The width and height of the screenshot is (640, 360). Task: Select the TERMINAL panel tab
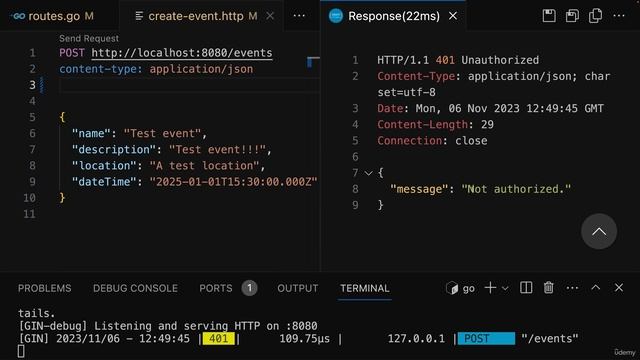click(364, 288)
